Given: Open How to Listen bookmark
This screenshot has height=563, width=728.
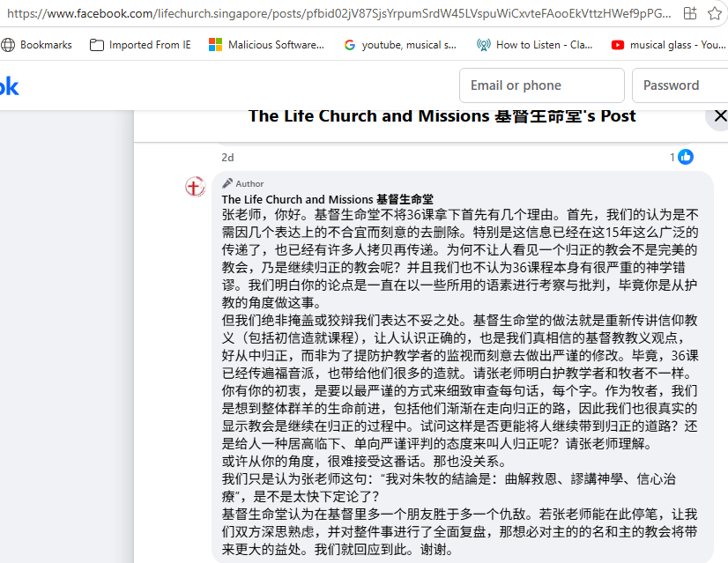Looking at the screenshot, I should (x=534, y=45).
